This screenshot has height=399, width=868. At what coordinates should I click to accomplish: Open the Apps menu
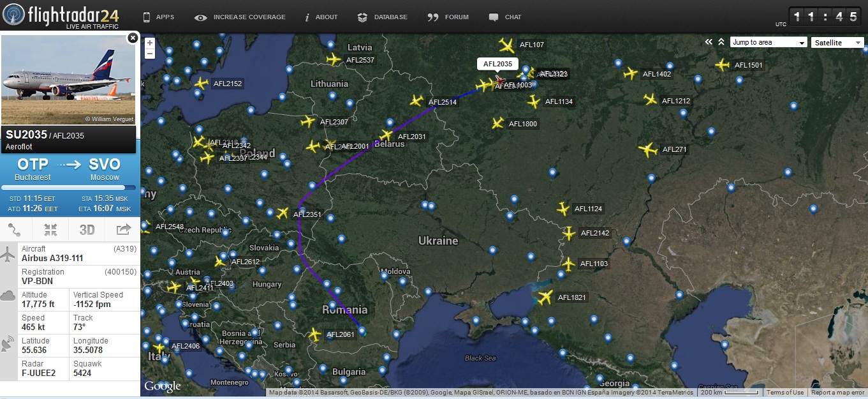[x=158, y=17]
